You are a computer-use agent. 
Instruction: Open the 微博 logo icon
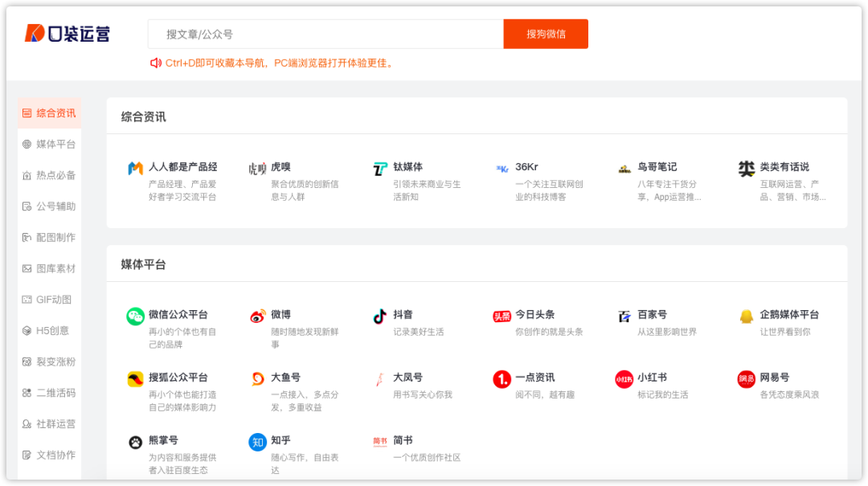pyautogui.click(x=257, y=316)
